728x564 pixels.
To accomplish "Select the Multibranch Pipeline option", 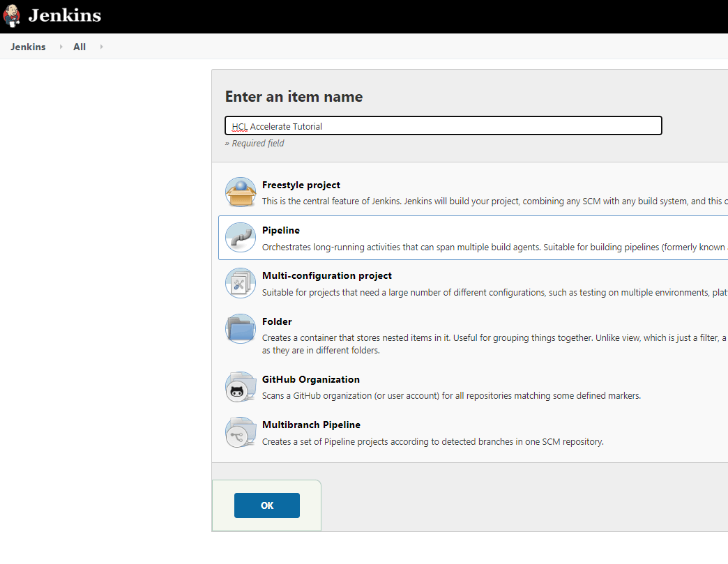I will click(x=311, y=425).
